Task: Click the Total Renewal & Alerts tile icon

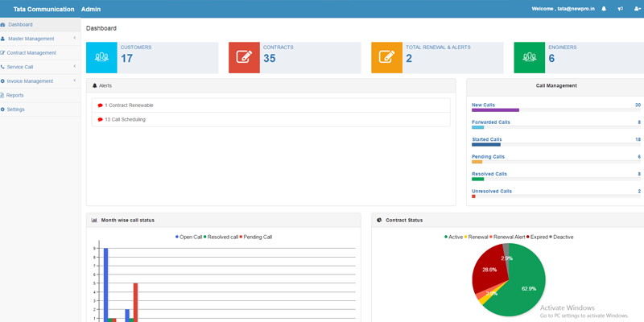Action: [386, 58]
